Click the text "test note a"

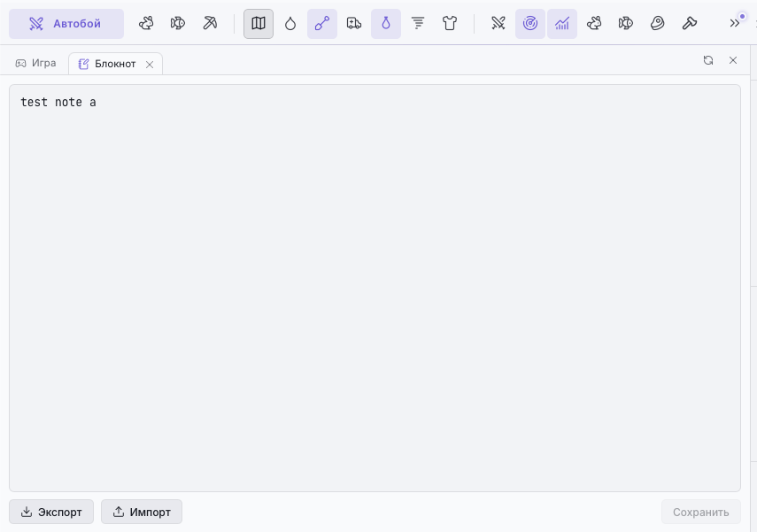pos(58,103)
